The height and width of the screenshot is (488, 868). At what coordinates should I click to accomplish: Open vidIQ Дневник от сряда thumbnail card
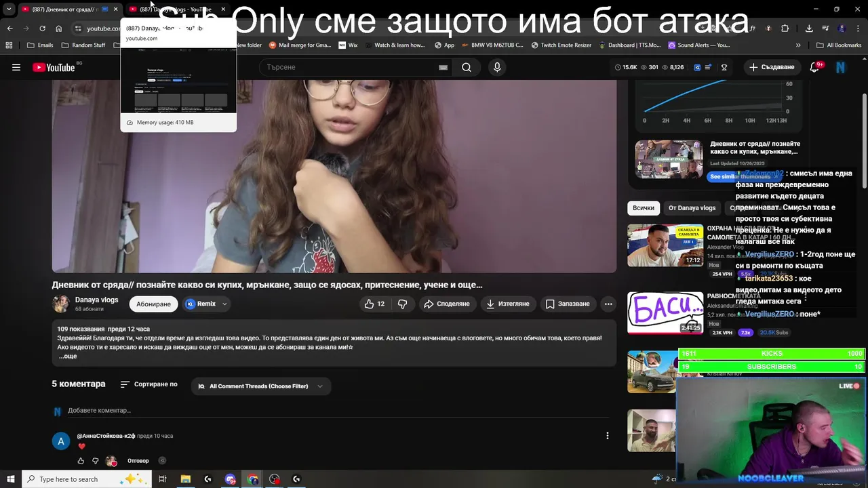tap(669, 159)
